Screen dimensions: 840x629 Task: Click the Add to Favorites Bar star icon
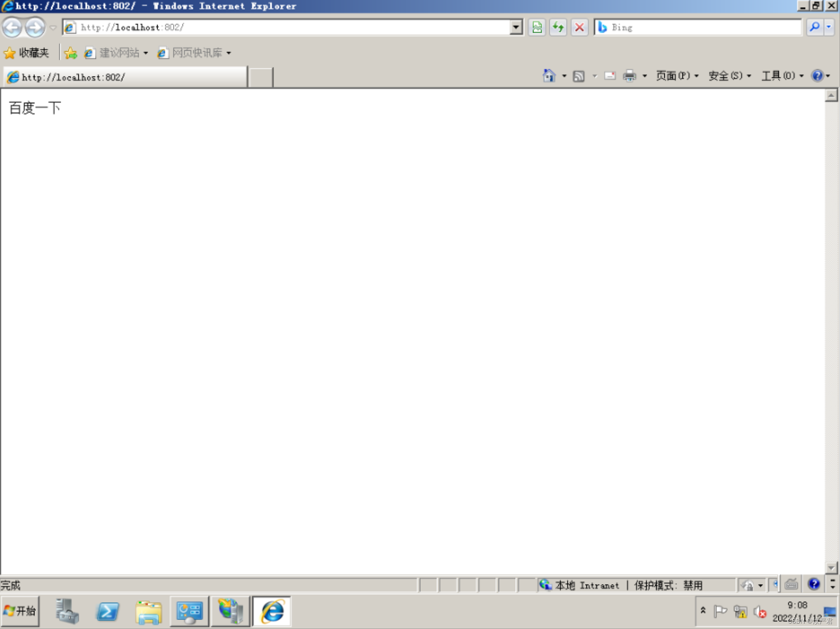[71, 53]
